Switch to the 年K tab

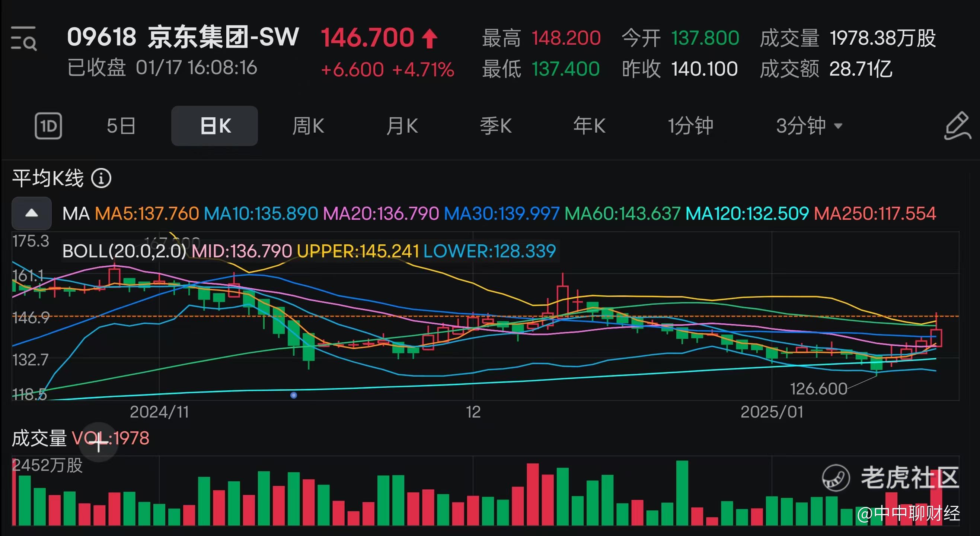[x=589, y=126]
